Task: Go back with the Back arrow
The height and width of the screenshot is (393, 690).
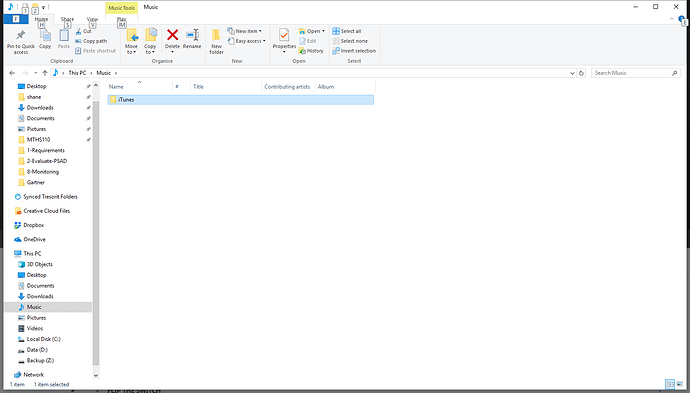Action: (12, 73)
